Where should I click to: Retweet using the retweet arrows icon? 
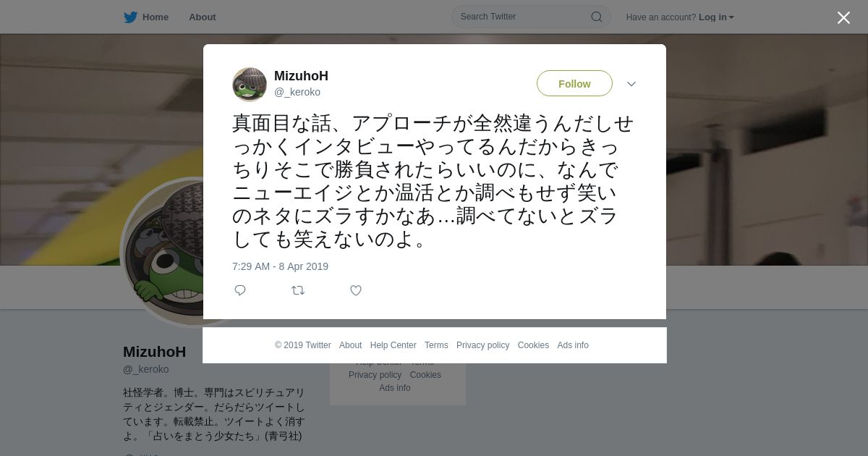point(298,290)
